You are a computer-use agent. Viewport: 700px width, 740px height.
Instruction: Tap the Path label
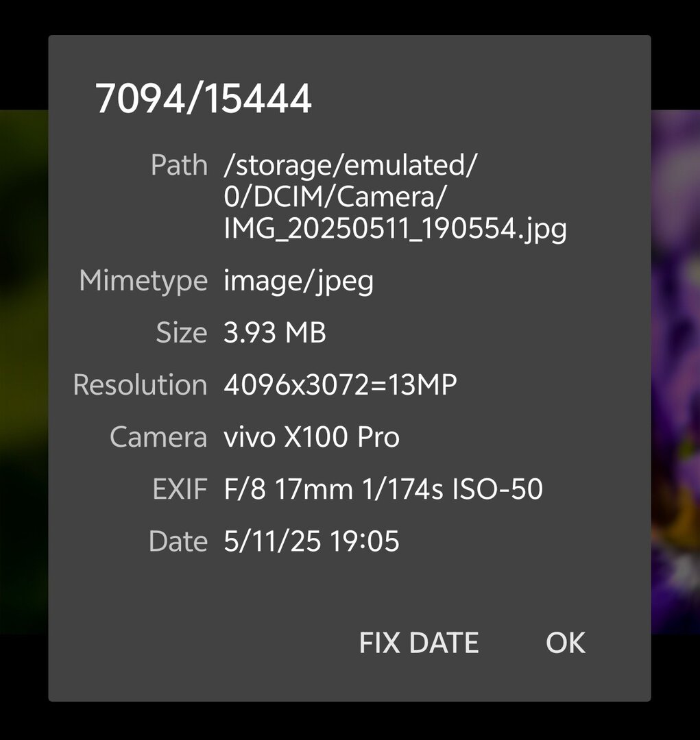tap(179, 166)
